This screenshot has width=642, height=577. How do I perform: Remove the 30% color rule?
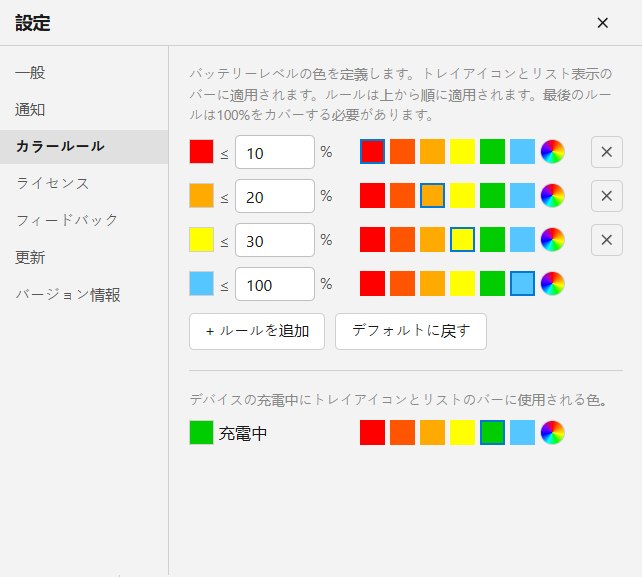[x=607, y=240]
